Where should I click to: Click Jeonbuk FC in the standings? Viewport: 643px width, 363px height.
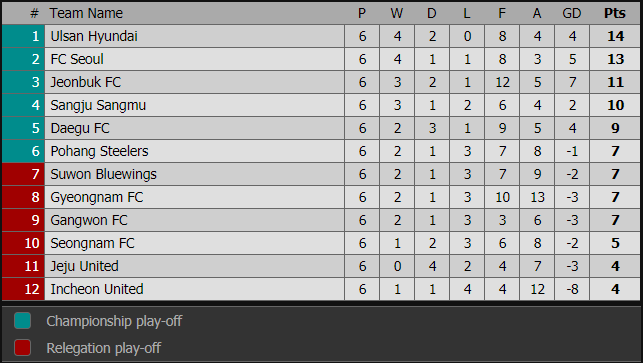tap(86, 82)
